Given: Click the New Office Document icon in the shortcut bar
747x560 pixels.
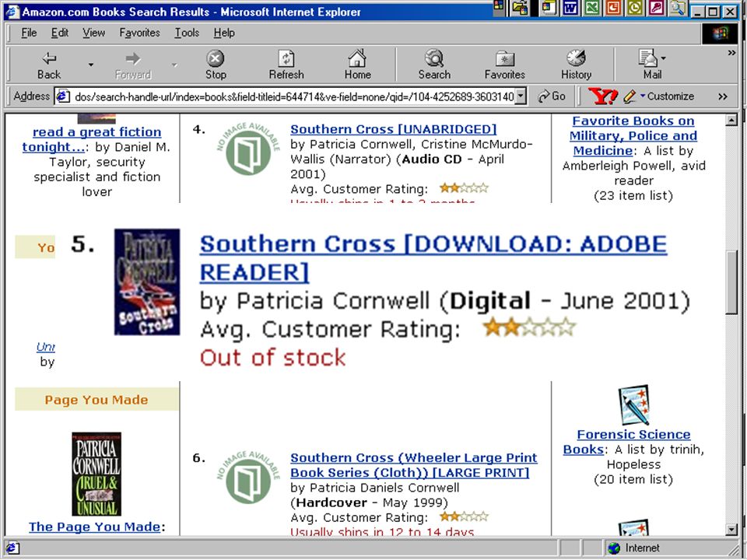Looking at the screenshot, I should 549,8.
